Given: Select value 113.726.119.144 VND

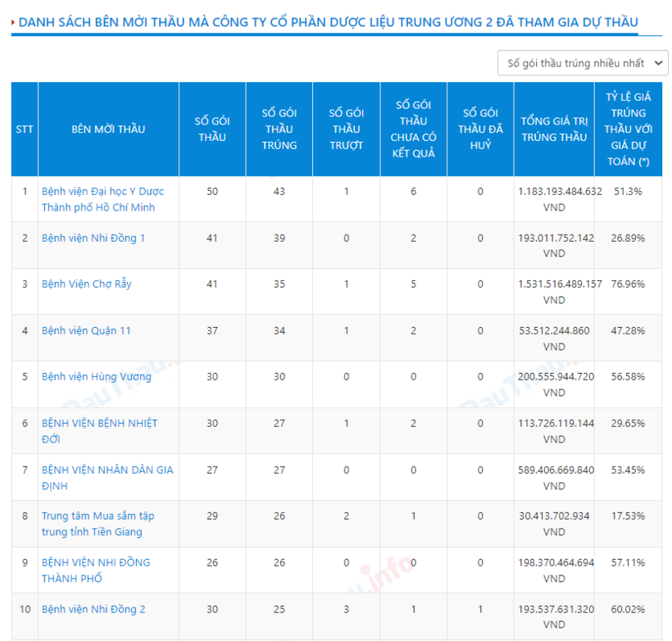Looking at the screenshot, I should pos(556,431).
